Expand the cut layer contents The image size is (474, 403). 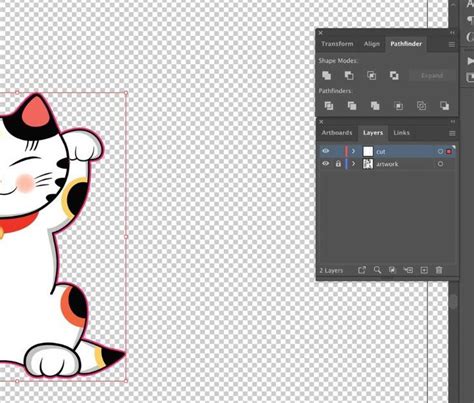pos(354,151)
